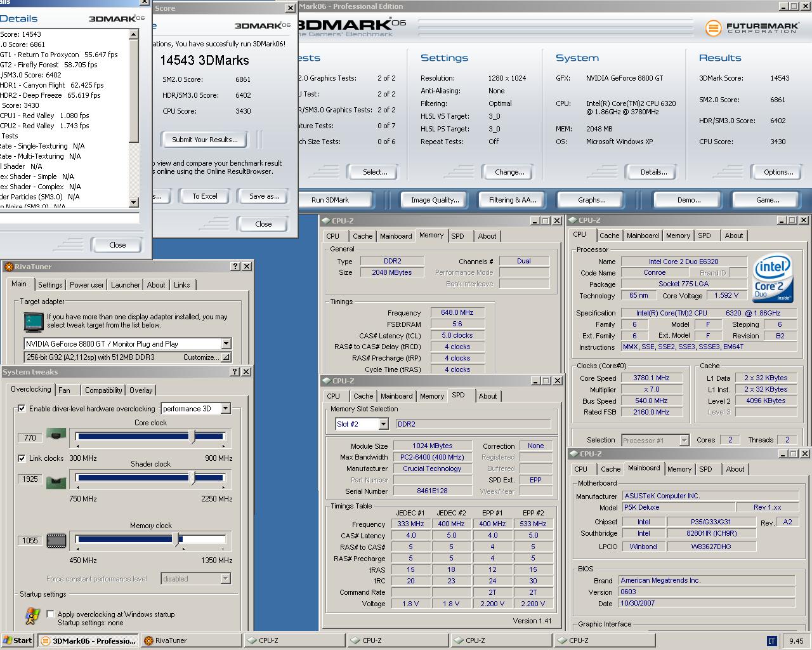Click Submit Your Results button
Viewport: 812px width, 650px height.
click(205, 140)
